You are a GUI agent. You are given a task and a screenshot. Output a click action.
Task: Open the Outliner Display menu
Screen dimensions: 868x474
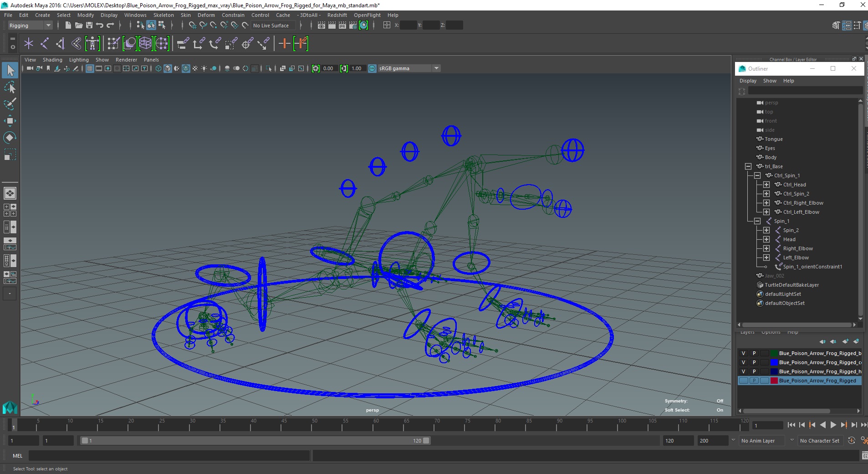[x=748, y=81]
